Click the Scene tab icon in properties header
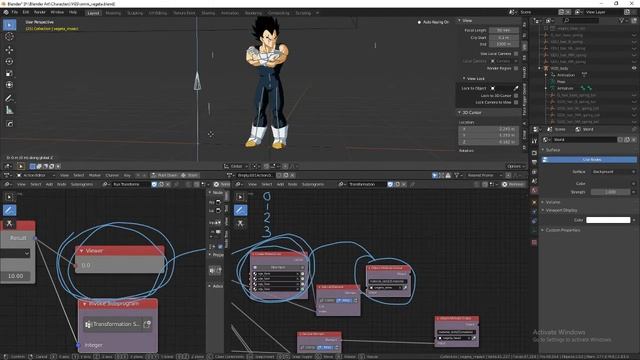 [x=549, y=129]
